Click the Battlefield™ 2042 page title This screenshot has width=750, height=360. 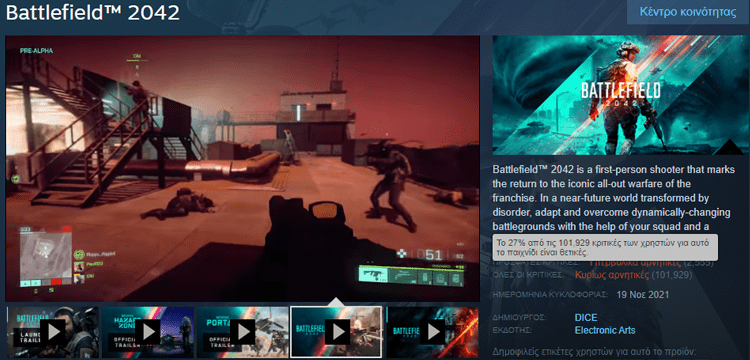(93, 13)
